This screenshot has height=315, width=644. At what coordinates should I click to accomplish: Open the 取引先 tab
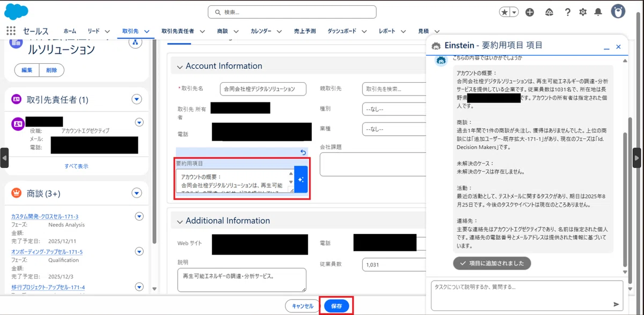click(130, 31)
